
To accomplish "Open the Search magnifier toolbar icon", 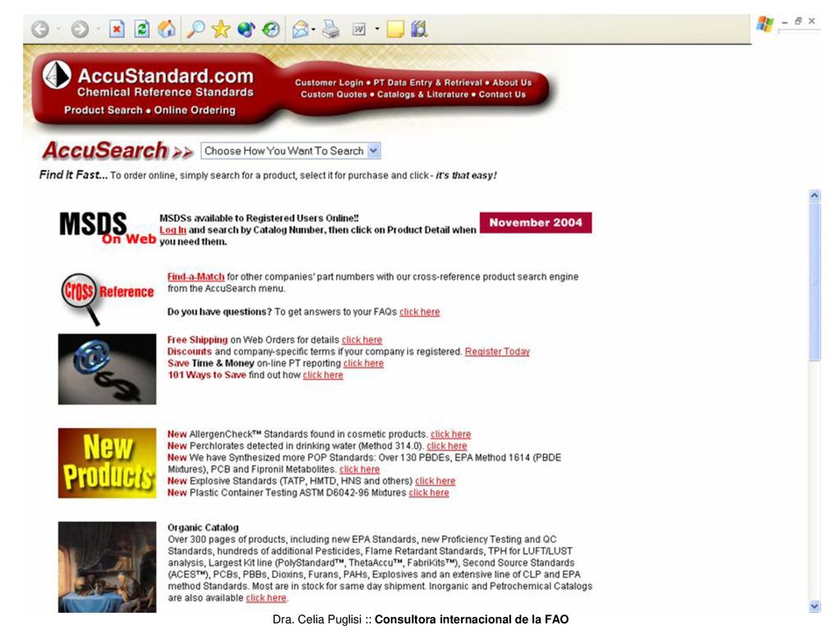I will 195,29.
